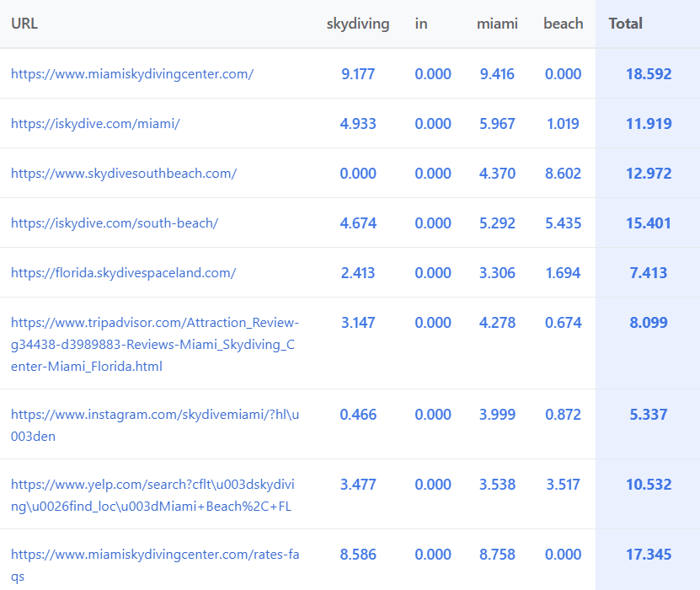Select total value 10.532

pyautogui.click(x=649, y=484)
